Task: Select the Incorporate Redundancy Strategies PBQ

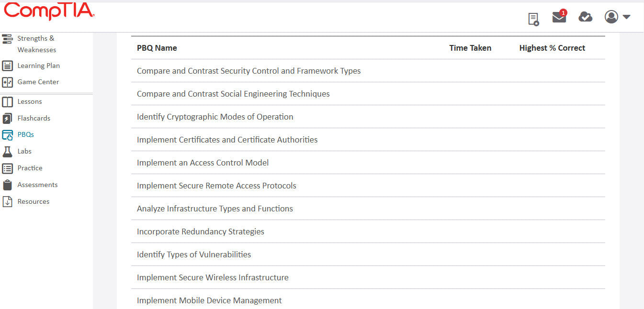Action: pyautogui.click(x=201, y=232)
